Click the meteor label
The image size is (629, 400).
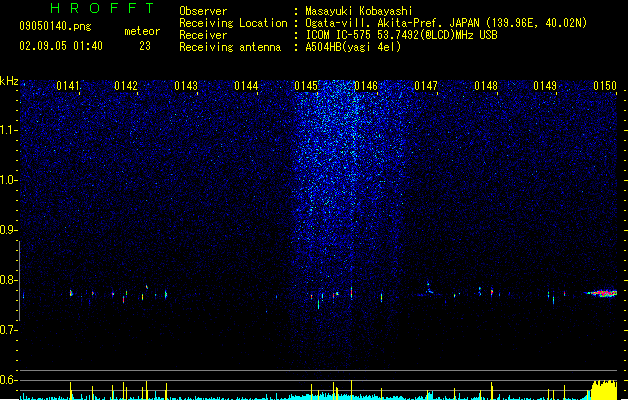142,31
